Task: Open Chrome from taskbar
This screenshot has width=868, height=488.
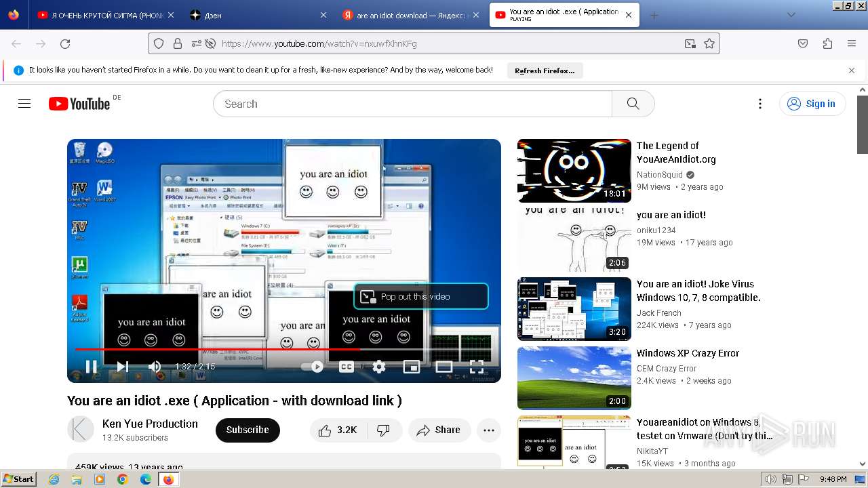Action: [x=122, y=479]
